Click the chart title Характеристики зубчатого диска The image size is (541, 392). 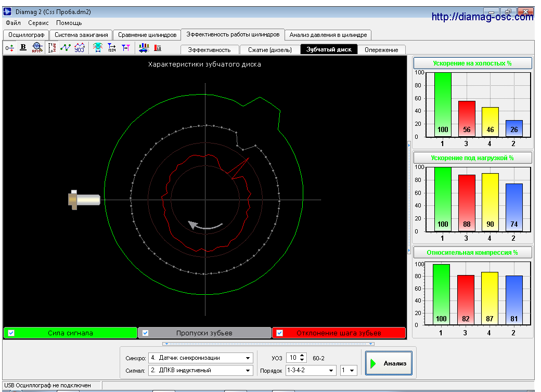point(204,64)
